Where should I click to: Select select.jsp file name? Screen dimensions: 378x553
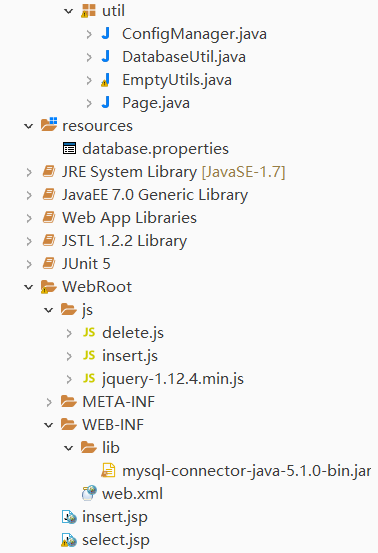pyautogui.click(x=116, y=540)
